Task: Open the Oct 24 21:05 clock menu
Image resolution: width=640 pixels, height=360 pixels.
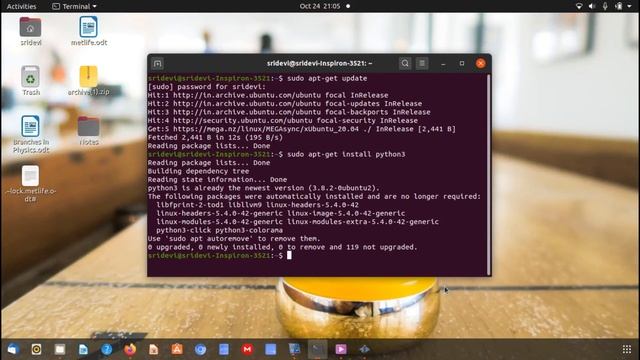Action: point(320,6)
